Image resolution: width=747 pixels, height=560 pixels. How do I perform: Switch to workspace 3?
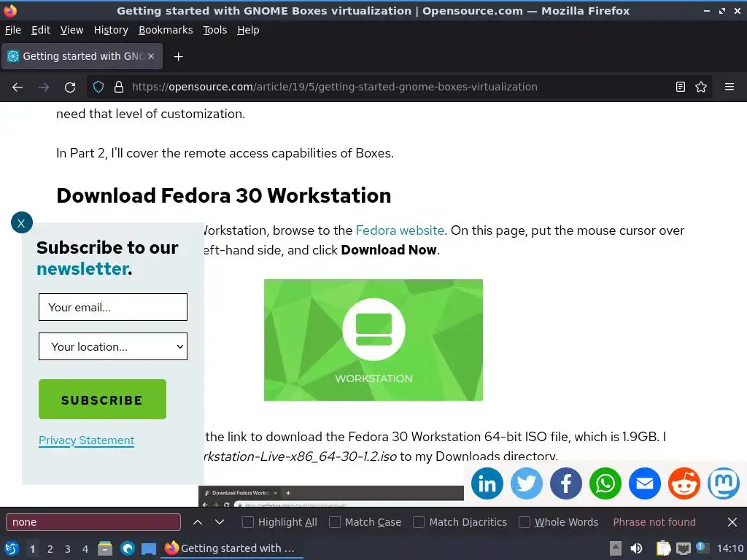tap(68, 549)
